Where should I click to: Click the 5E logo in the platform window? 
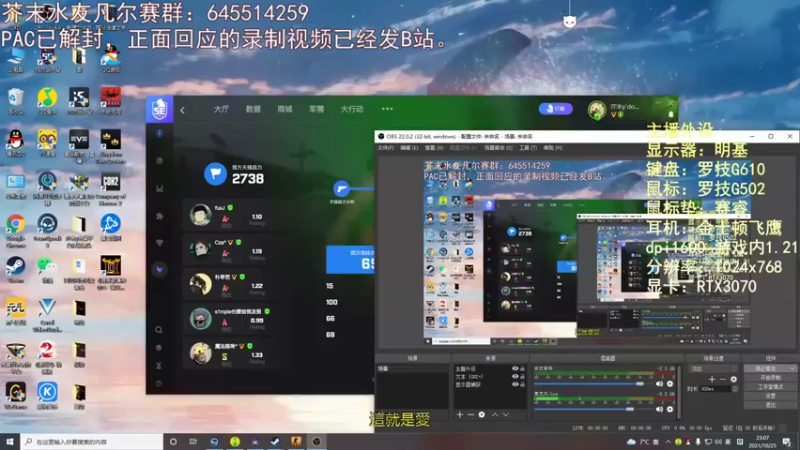(160, 109)
